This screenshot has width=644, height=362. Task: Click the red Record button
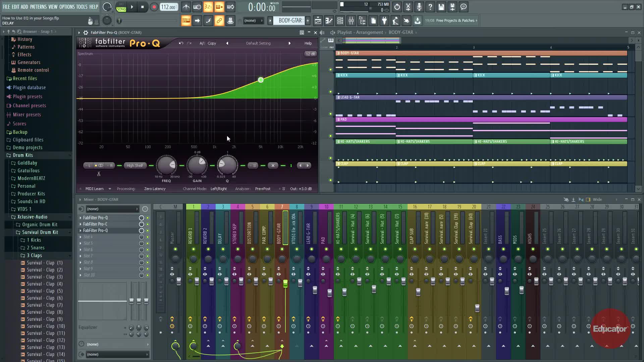pos(154,7)
